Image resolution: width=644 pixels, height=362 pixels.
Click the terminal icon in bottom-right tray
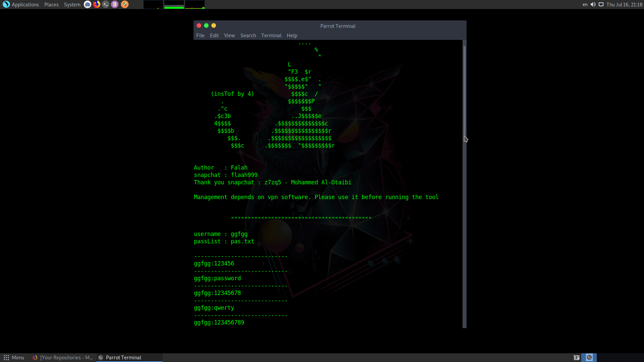590,357
